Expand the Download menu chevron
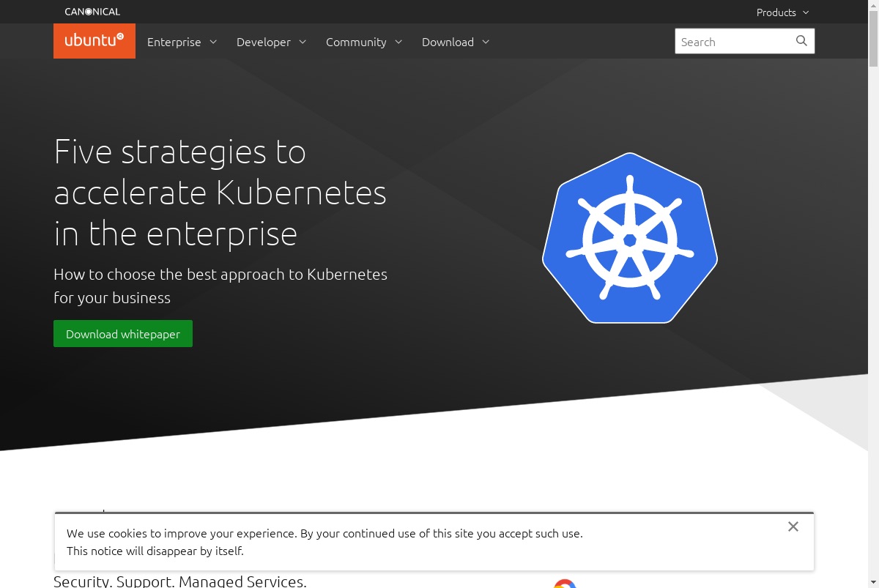Viewport: 879px width, 588px height. 486,42
